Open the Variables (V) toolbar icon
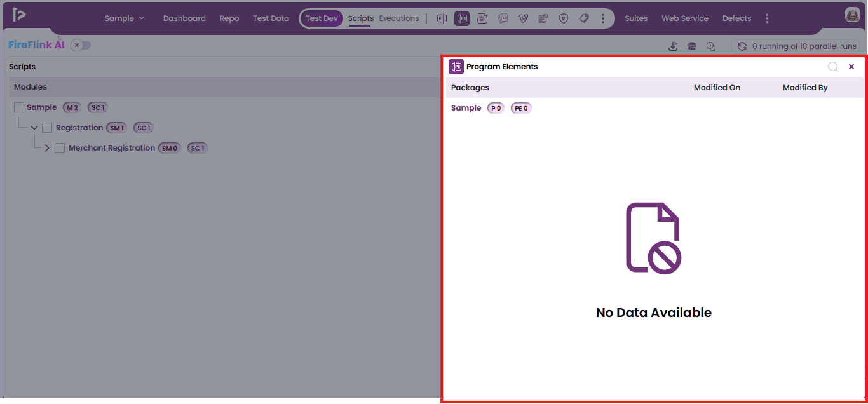 (523, 18)
